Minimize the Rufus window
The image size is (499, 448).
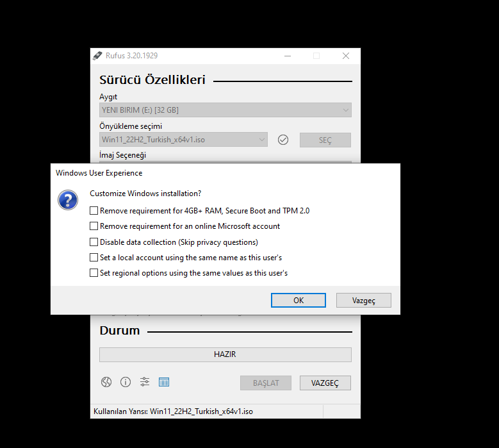288,56
